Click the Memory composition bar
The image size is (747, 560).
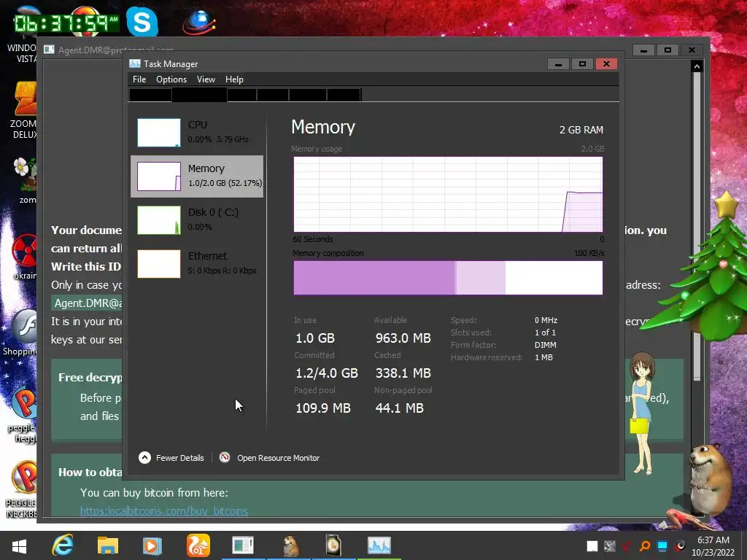click(x=448, y=278)
